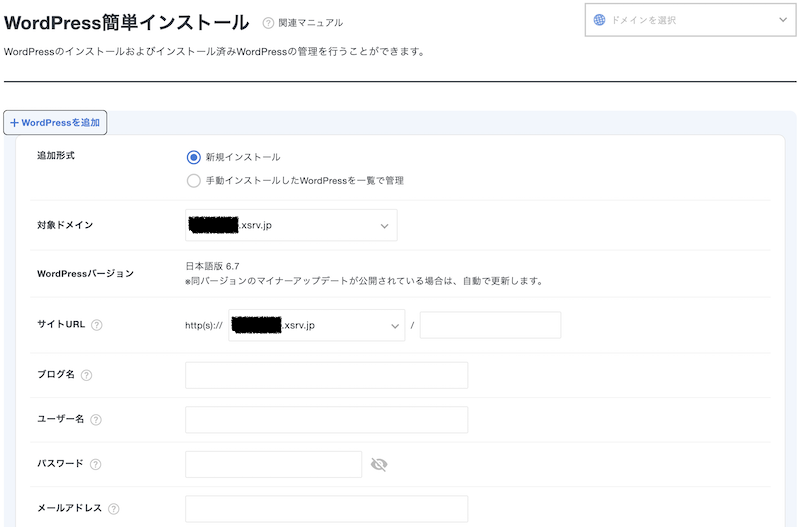This screenshot has height=527, width=800.
Task: Click the globe icon in domain selector
Action: (599, 20)
